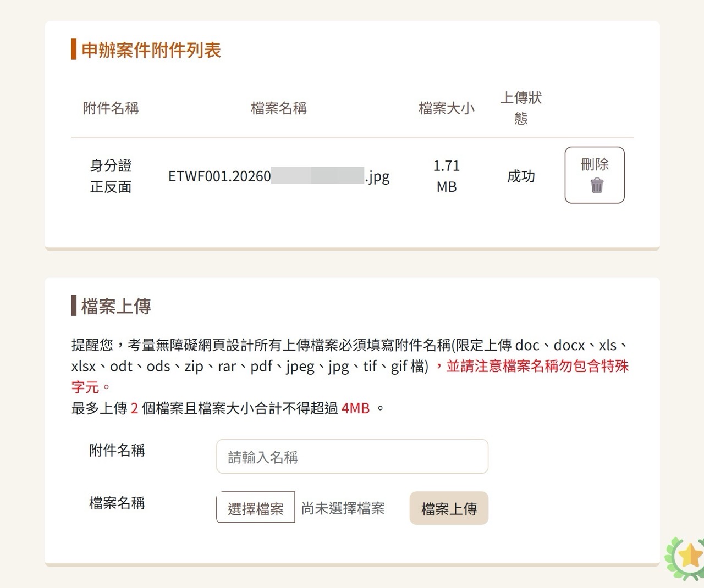The image size is (704, 588).
Task: Select the 成功 upload status text
Action: pyautogui.click(x=520, y=176)
